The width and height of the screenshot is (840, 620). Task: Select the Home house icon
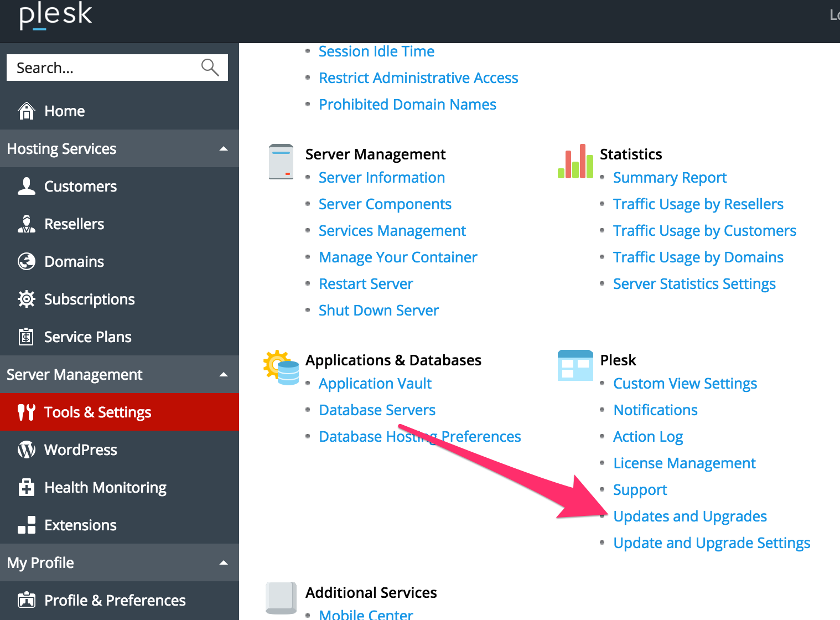click(x=26, y=111)
